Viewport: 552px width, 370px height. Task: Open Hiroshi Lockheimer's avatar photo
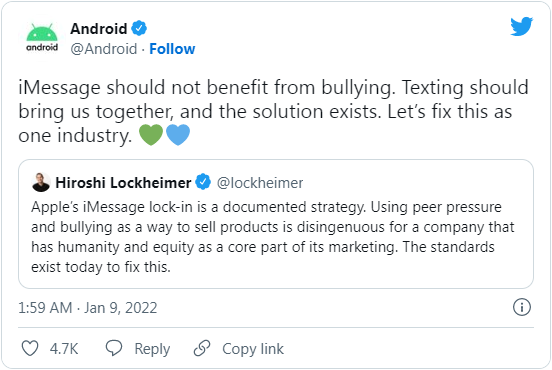pyautogui.click(x=41, y=182)
